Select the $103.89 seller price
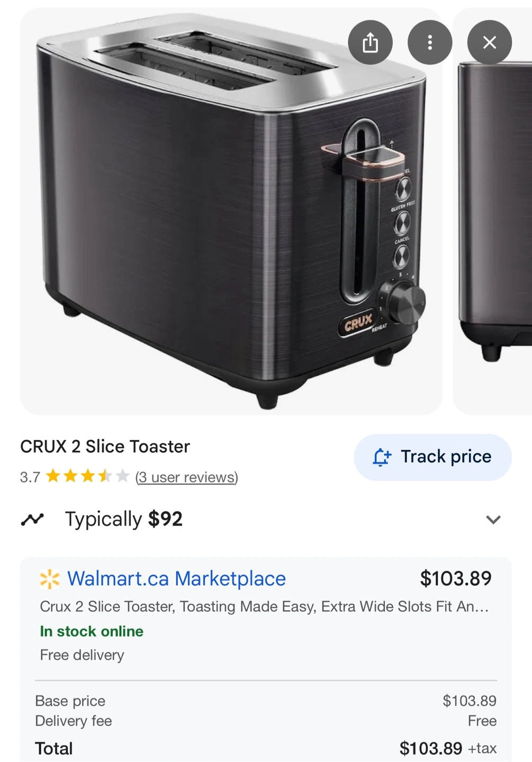 point(456,578)
